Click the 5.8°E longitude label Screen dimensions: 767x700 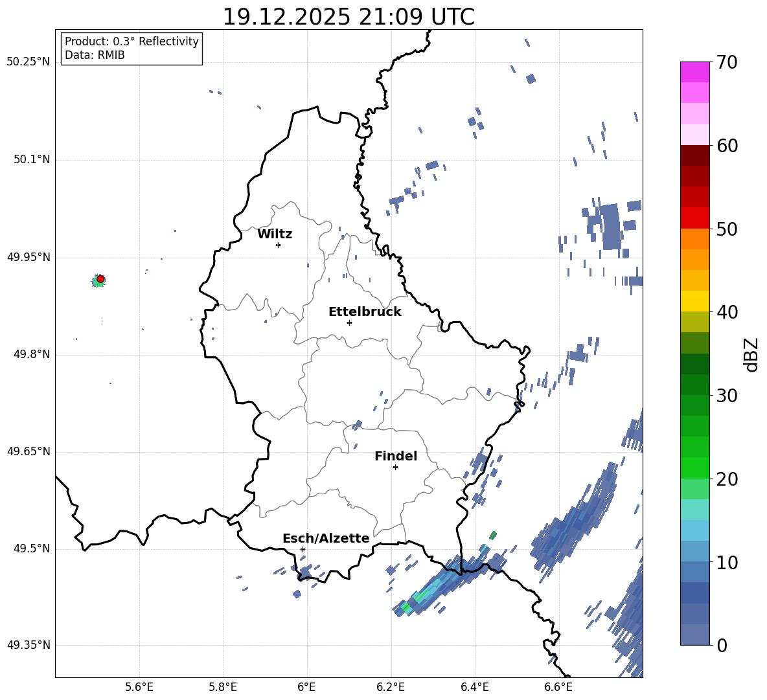223,687
